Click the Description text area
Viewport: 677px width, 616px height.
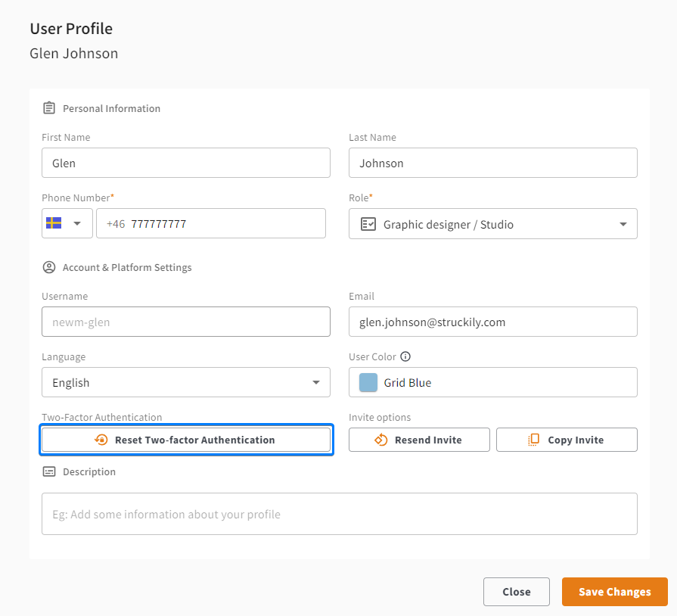[x=339, y=513]
